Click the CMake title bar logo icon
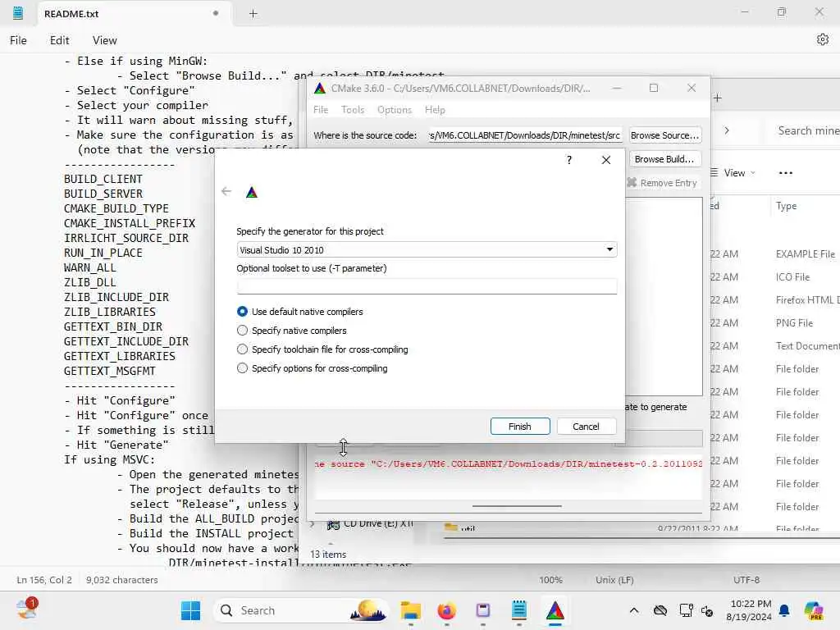 click(320, 88)
